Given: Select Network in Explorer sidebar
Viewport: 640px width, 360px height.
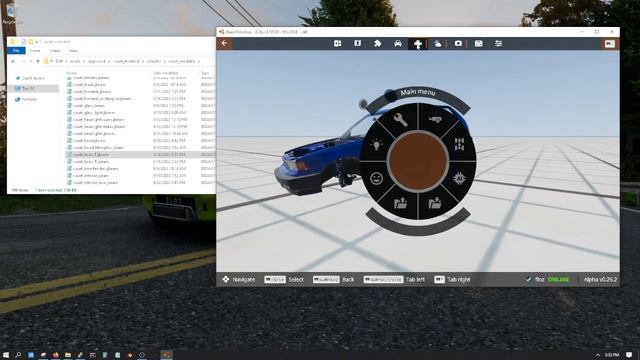Looking at the screenshot, I should click(29, 99).
